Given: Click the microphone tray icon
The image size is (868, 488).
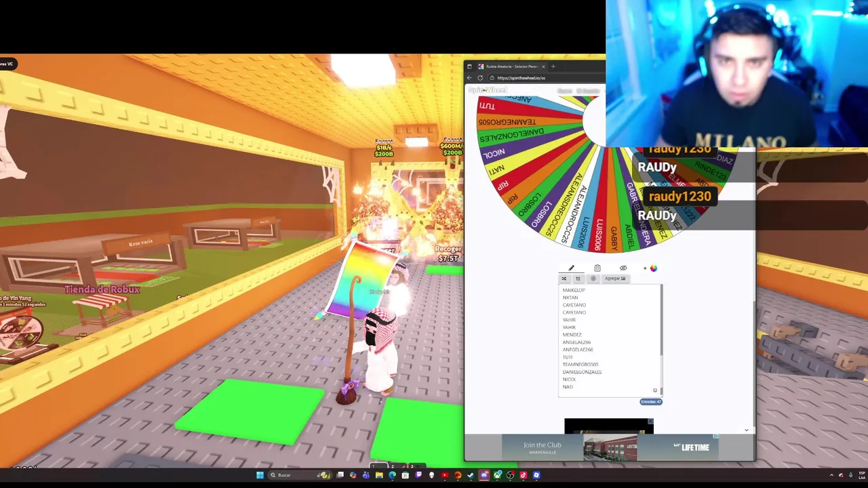Looking at the screenshot, I should [851, 475].
